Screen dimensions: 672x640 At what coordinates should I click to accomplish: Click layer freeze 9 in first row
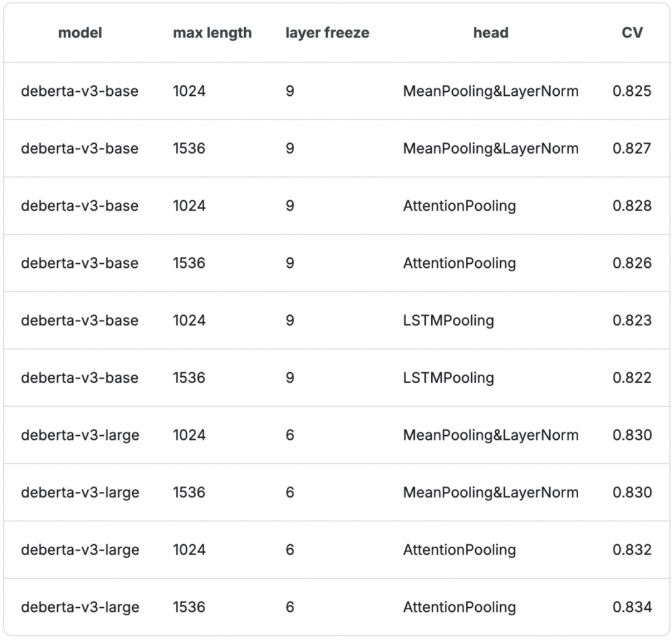click(289, 91)
